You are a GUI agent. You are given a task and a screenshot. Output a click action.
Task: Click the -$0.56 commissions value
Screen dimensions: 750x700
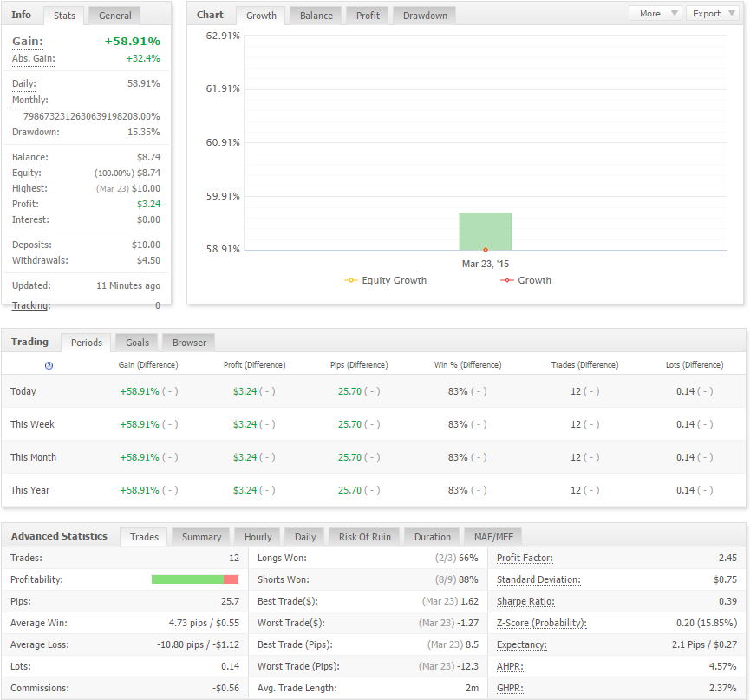[225, 688]
